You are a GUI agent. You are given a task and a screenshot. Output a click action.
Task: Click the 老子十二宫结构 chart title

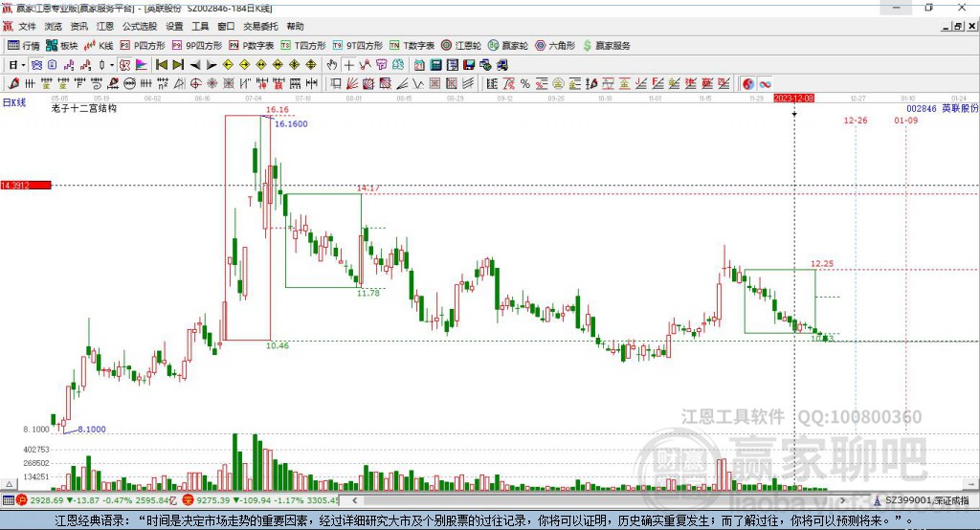84,108
